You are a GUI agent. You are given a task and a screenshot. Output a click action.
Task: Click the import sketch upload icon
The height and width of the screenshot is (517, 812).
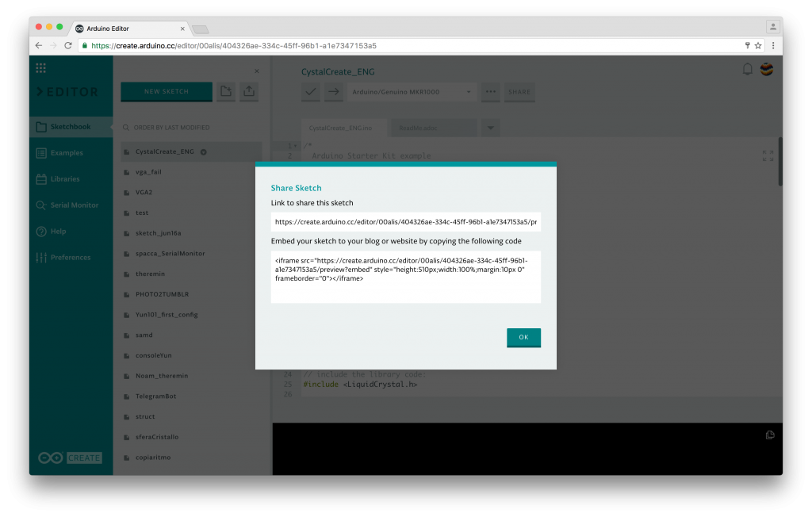click(x=249, y=91)
